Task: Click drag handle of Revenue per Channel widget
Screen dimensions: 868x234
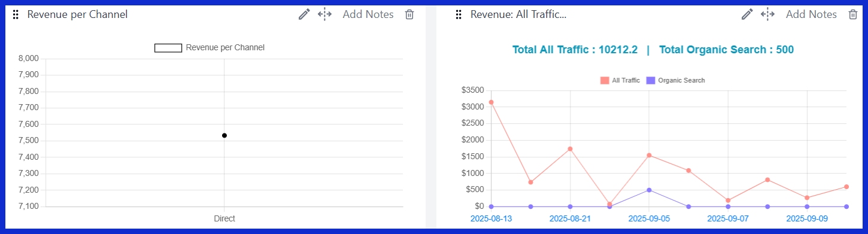Action: pyautogui.click(x=16, y=15)
